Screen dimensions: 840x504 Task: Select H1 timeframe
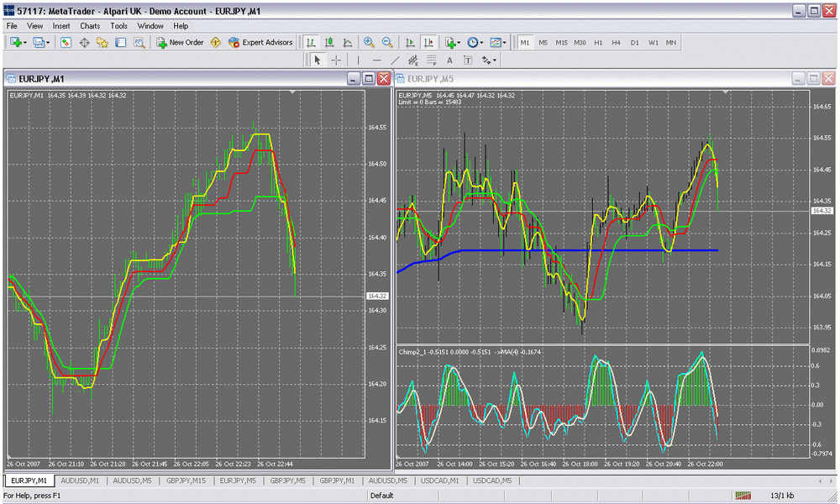click(598, 42)
